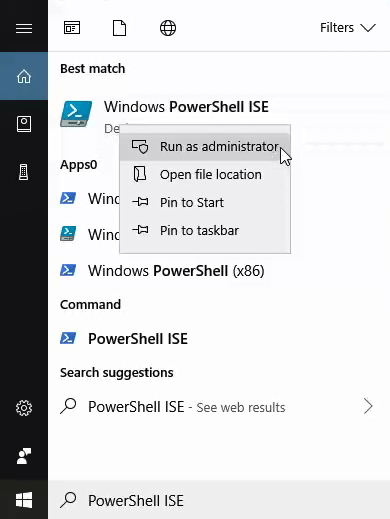Select the Home icon in the sidebar
The height and width of the screenshot is (519, 390).
coord(24,76)
